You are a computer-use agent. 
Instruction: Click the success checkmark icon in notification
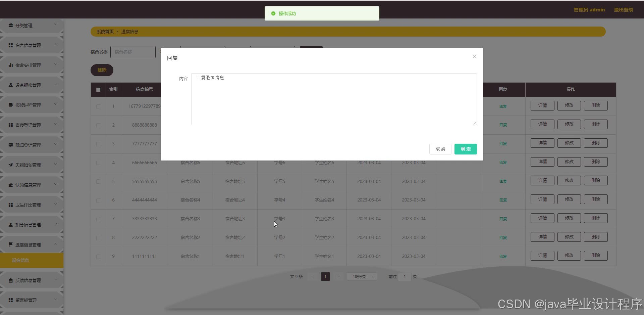tap(273, 13)
